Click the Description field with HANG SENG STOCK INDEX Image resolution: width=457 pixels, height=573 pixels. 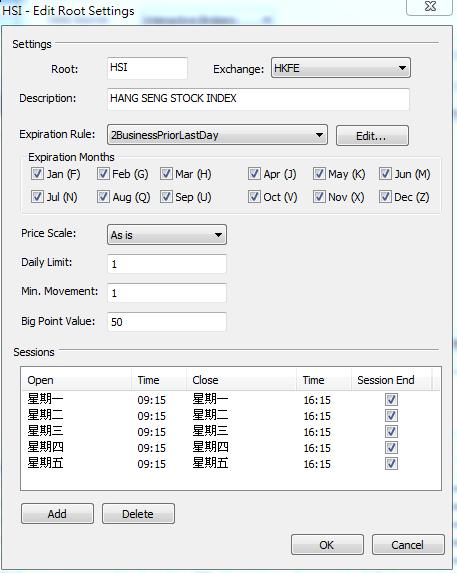(258, 99)
